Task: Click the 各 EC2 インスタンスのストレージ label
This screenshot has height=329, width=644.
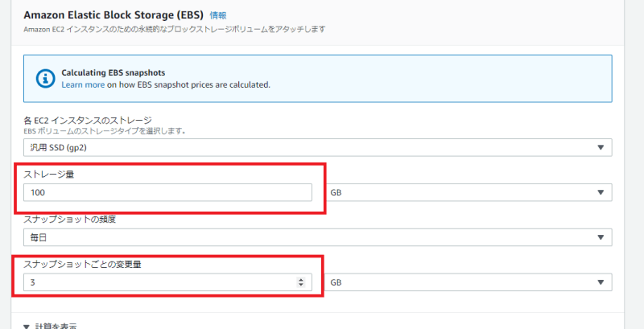Action: tap(88, 121)
